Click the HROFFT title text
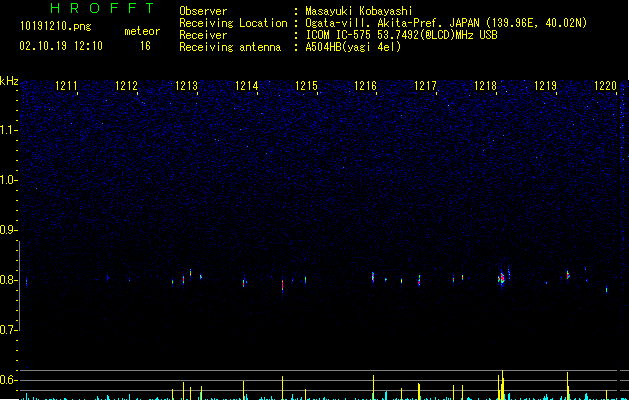629x400 pixels. pyautogui.click(x=103, y=8)
